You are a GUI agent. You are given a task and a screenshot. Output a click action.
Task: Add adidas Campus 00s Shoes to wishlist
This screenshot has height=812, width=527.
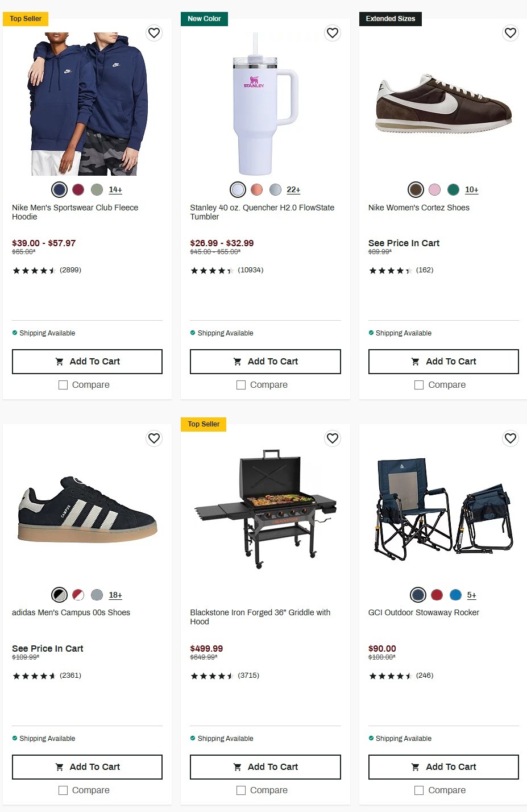[x=154, y=438]
